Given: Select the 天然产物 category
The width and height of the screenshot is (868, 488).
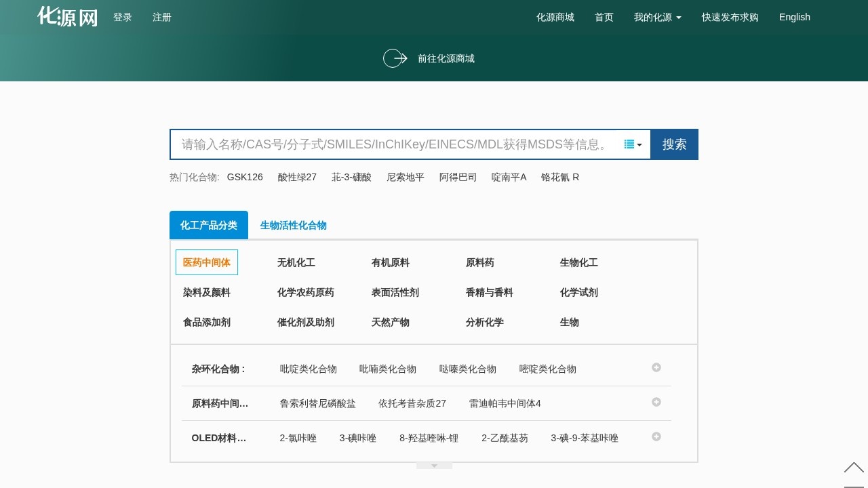Looking at the screenshot, I should pos(390,322).
